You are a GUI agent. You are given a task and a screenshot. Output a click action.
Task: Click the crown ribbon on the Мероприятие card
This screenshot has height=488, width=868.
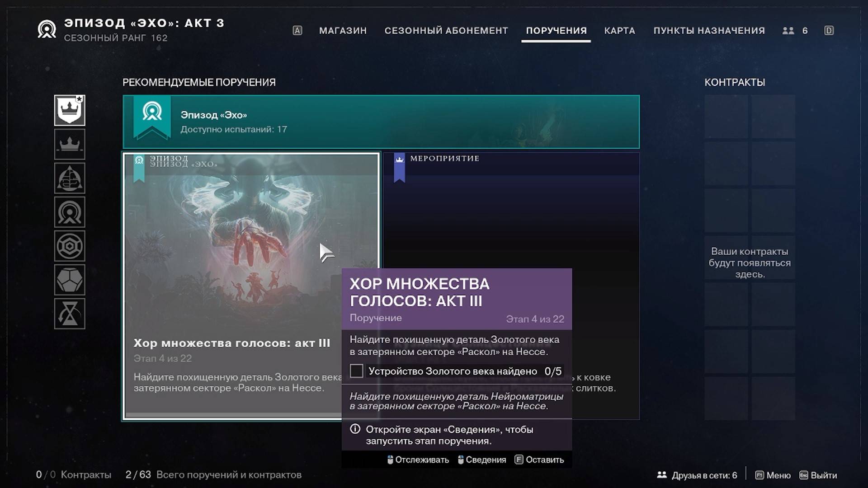[x=399, y=168]
